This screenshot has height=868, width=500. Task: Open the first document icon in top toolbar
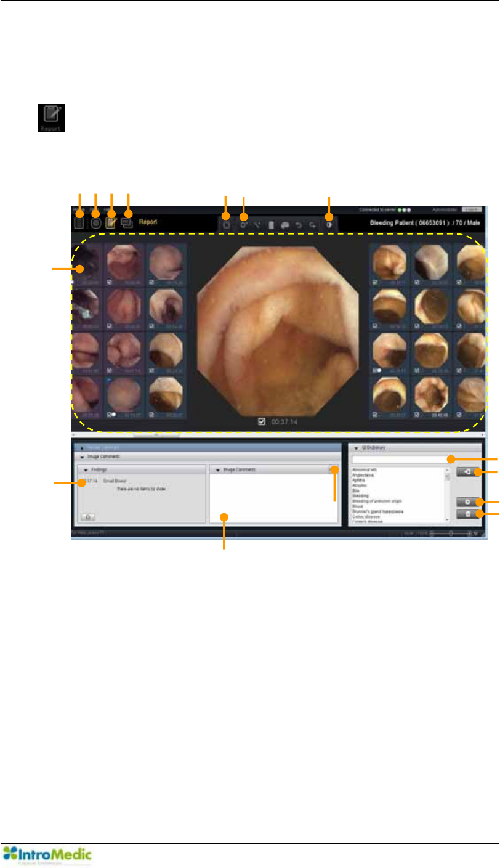79,222
